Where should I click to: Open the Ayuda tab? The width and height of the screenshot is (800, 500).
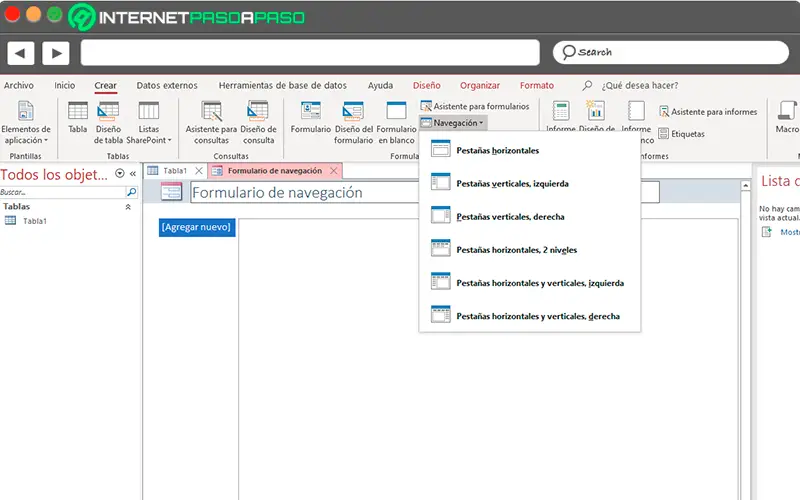tap(381, 85)
